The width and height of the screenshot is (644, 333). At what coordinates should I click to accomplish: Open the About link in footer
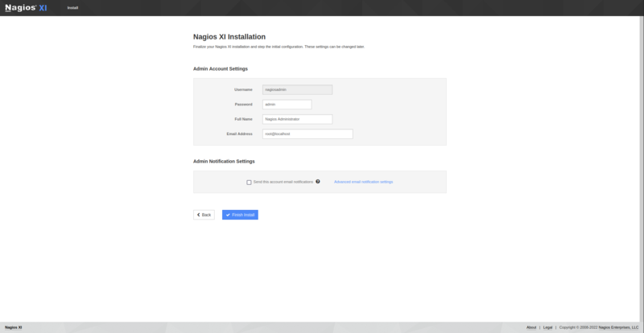[x=531, y=327]
